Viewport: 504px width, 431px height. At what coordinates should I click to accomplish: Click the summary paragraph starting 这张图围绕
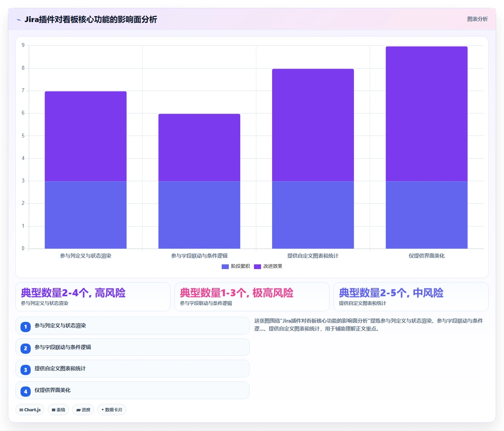pos(369,325)
